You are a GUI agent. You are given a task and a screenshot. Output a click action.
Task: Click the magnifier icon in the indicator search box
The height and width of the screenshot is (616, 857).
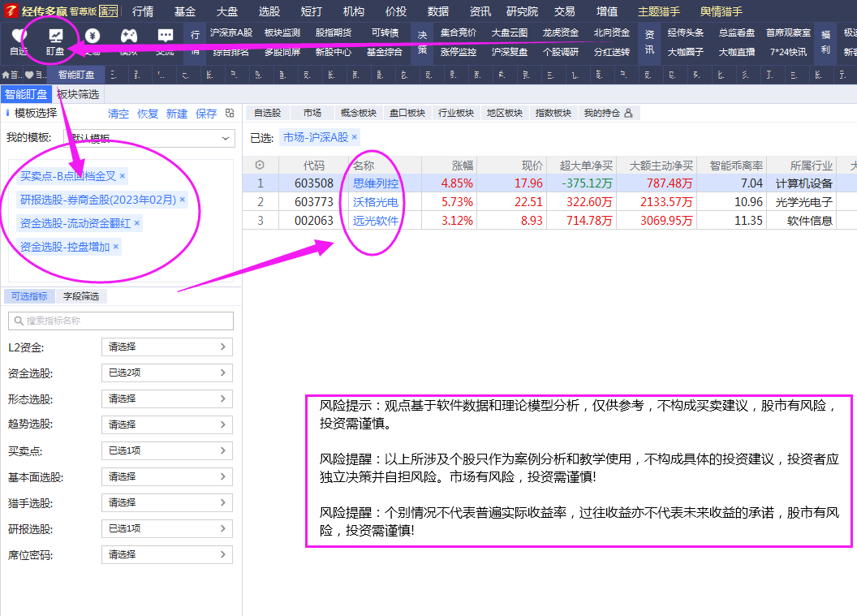(19, 321)
